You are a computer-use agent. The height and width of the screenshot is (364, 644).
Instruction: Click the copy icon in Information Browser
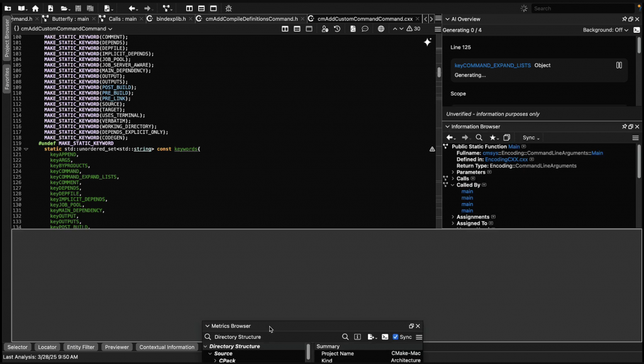[x=507, y=138]
